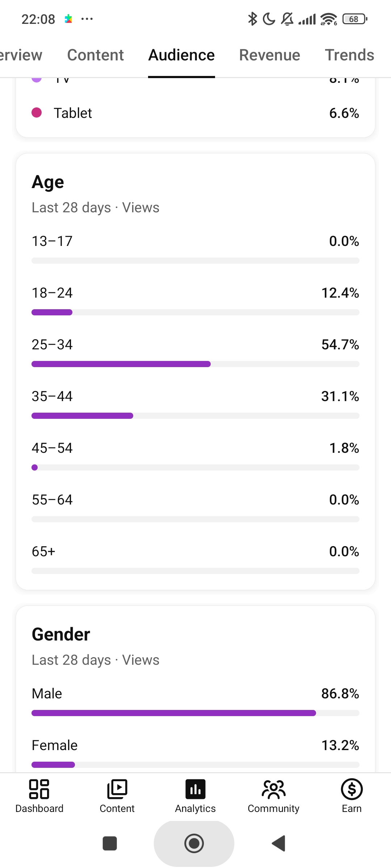Tap the Female 13.2% row
The image size is (391, 868).
[x=195, y=753]
